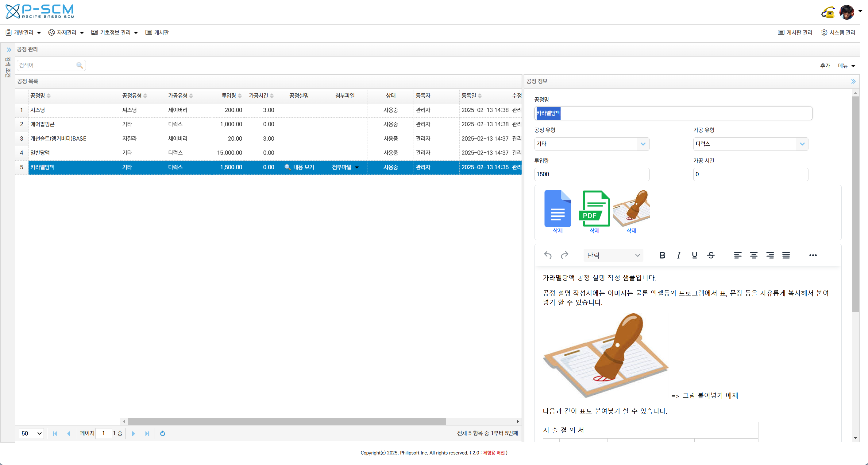Go to the previous page
The image size is (868, 465).
point(69,434)
